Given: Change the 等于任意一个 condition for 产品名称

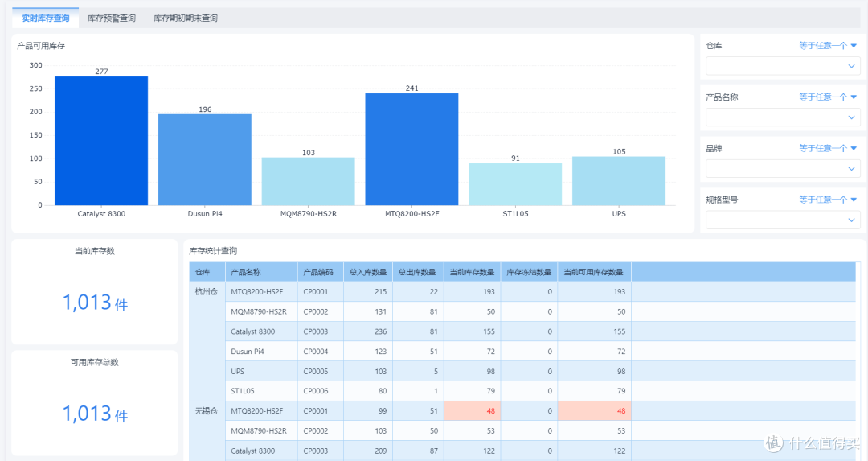Looking at the screenshot, I should click(x=828, y=97).
